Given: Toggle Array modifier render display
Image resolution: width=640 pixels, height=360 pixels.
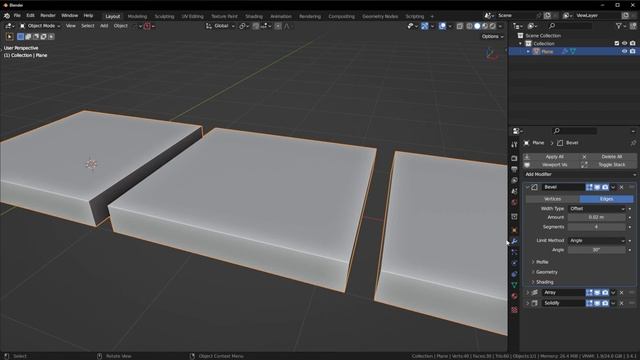Looking at the screenshot, I should 605,293.
